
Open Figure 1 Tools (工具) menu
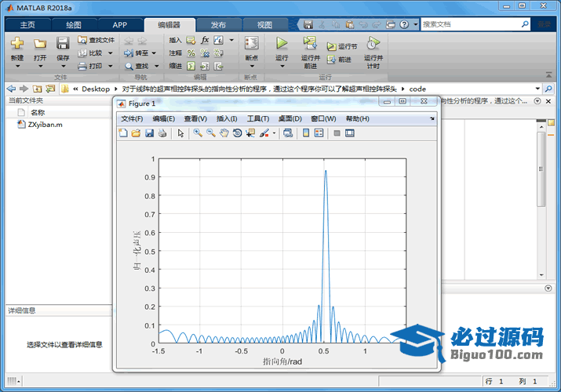click(258, 118)
